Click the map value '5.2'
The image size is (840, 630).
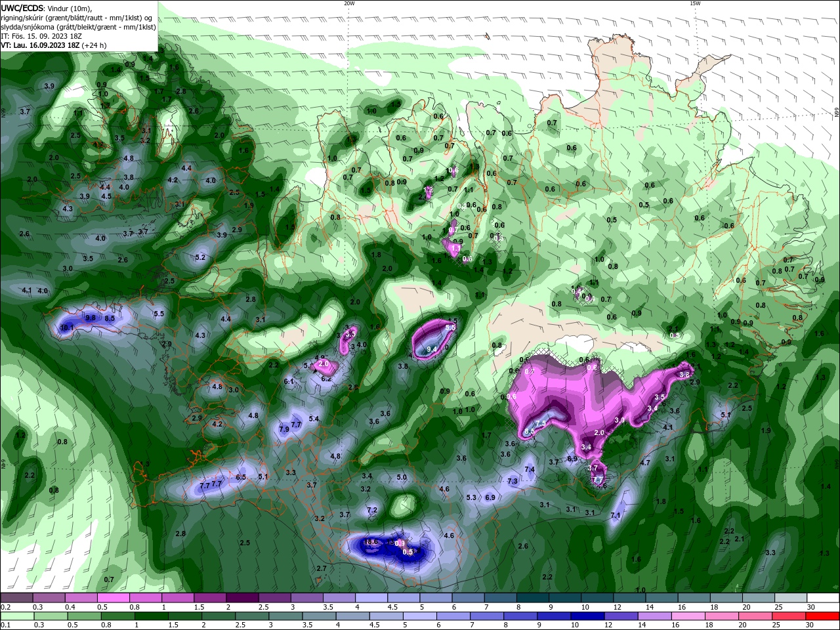pos(201,257)
